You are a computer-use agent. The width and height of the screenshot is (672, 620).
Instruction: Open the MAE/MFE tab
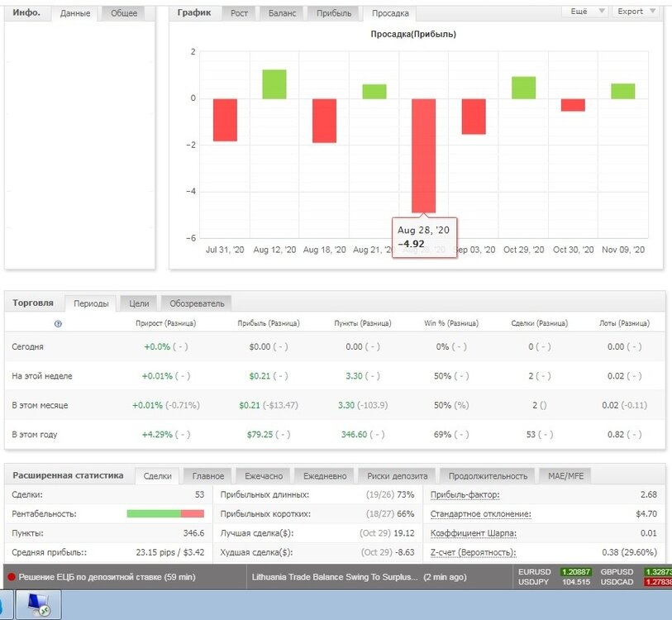(565, 476)
